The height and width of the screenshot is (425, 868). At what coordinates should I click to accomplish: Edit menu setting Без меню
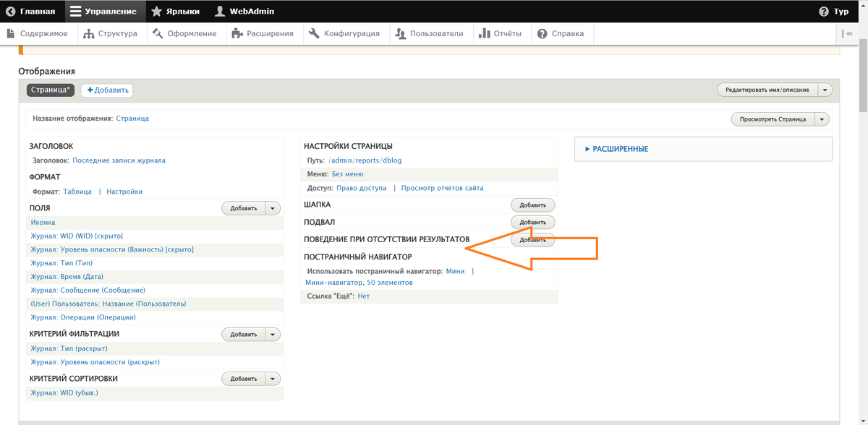[x=348, y=174]
